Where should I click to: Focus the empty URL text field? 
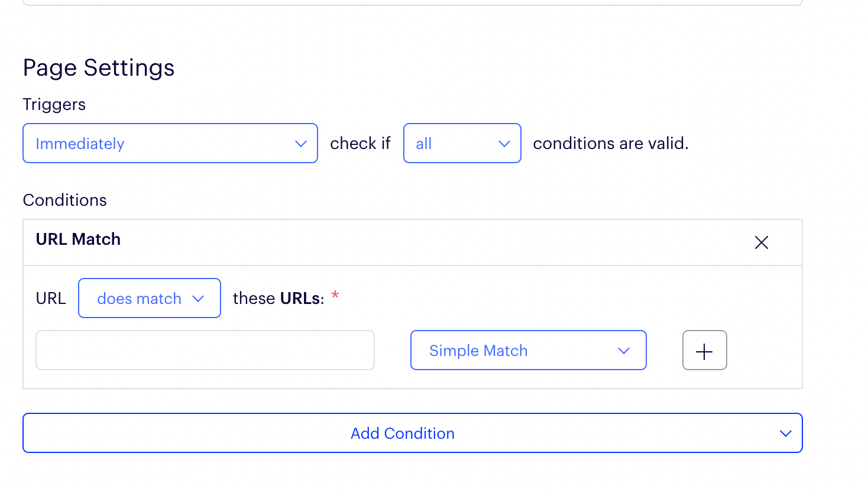click(x=205, y=351)
